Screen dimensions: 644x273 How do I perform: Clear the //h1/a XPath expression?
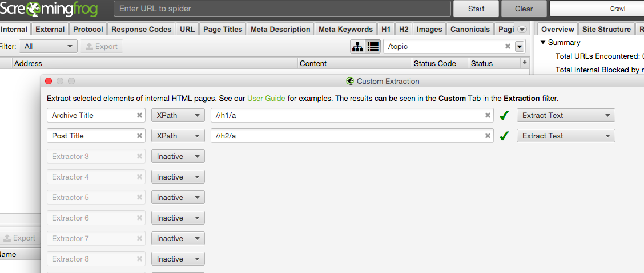(488, 115)
